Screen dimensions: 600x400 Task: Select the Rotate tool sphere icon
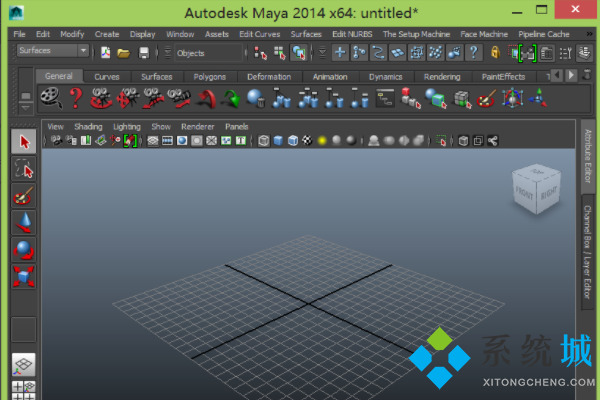click(x=24, y=249)
